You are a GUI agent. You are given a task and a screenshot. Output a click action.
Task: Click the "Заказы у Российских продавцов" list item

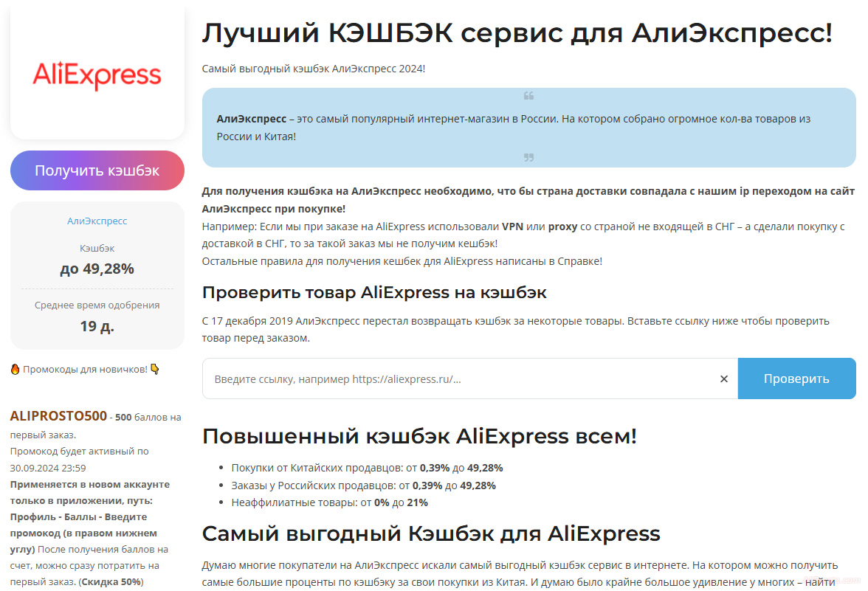[363, 485]
